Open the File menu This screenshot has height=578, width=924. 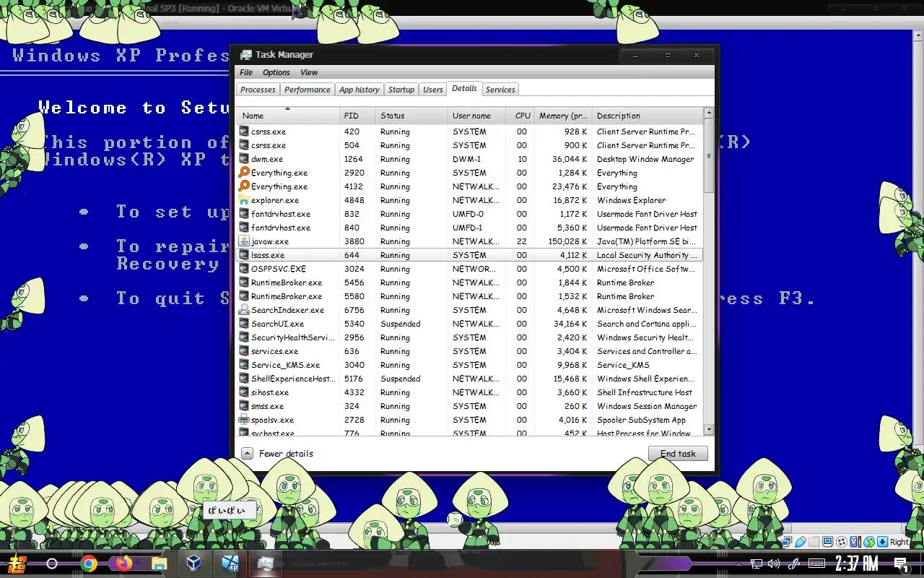click(x=246, y=72)
